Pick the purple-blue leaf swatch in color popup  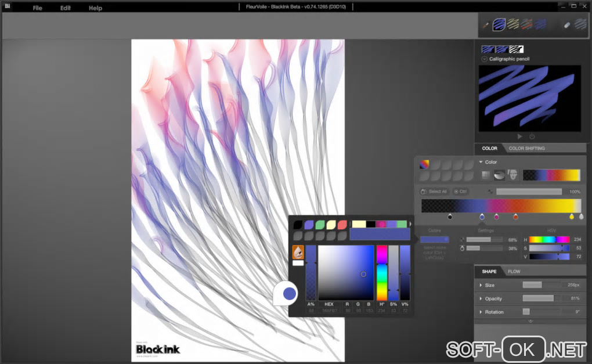(x=309, y=225)
